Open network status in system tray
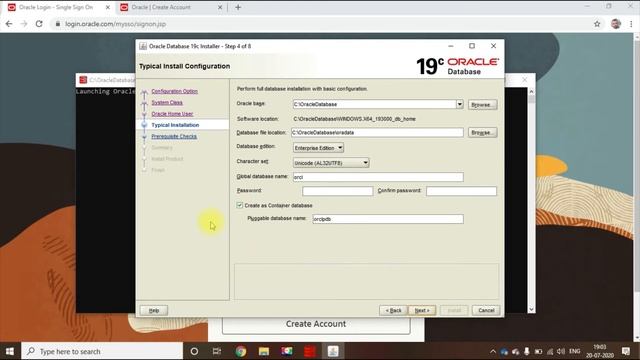Viewport: 640px width, 360px height. point(550,351)
